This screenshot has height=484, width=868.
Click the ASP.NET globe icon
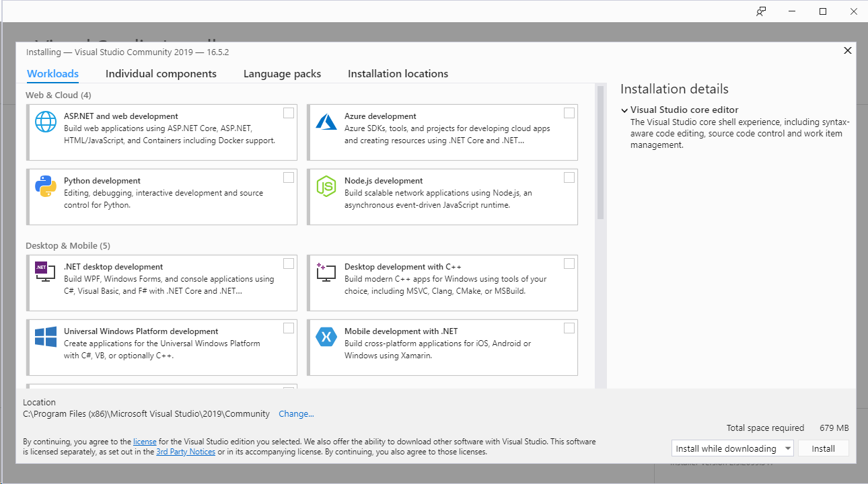(x=46, y=122)
